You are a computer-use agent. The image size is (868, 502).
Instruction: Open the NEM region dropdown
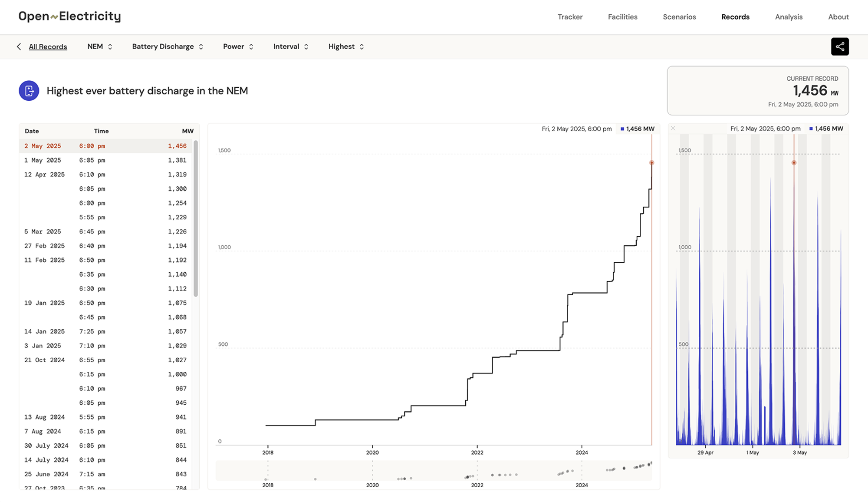pos(100,46)
